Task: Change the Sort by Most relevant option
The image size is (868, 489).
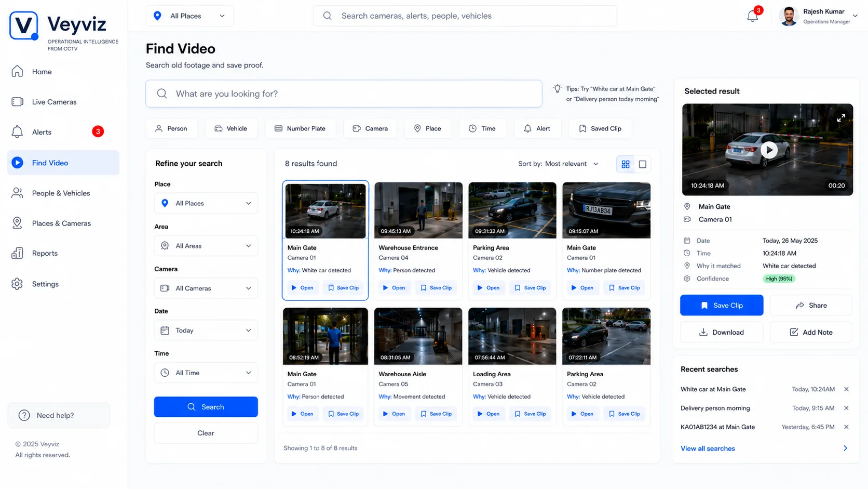Action: pyautogui.click(x=559, y=164)
